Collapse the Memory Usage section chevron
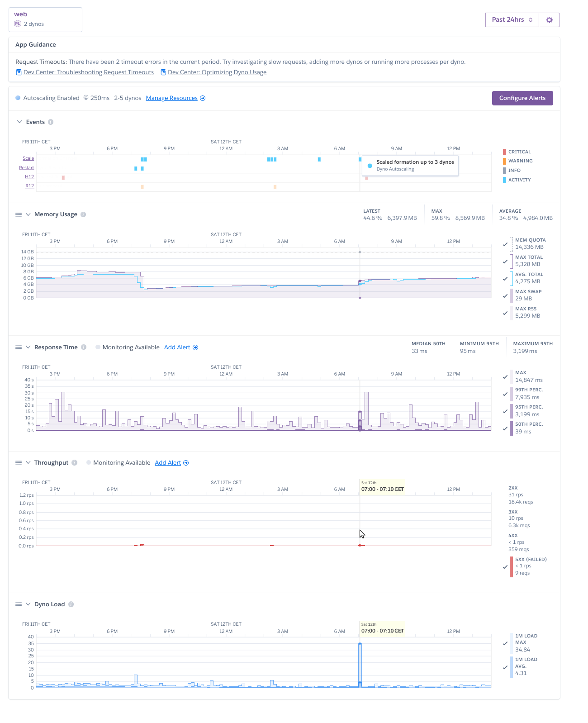Image resolution: width=588 pixels, height=723 pixels. coord(28,214)
